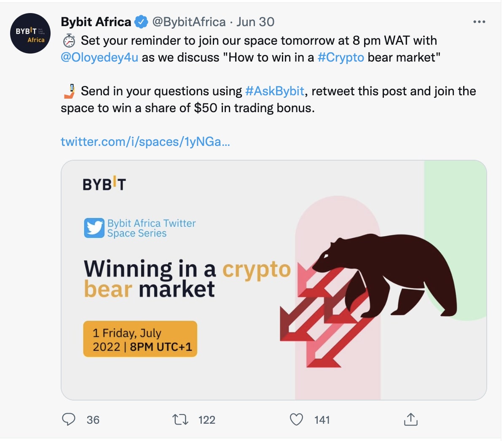Open the Jun 30 timestamp
The height and width of the screenshot is (441, 504).
pyautogui.click(x=255, y=22)
